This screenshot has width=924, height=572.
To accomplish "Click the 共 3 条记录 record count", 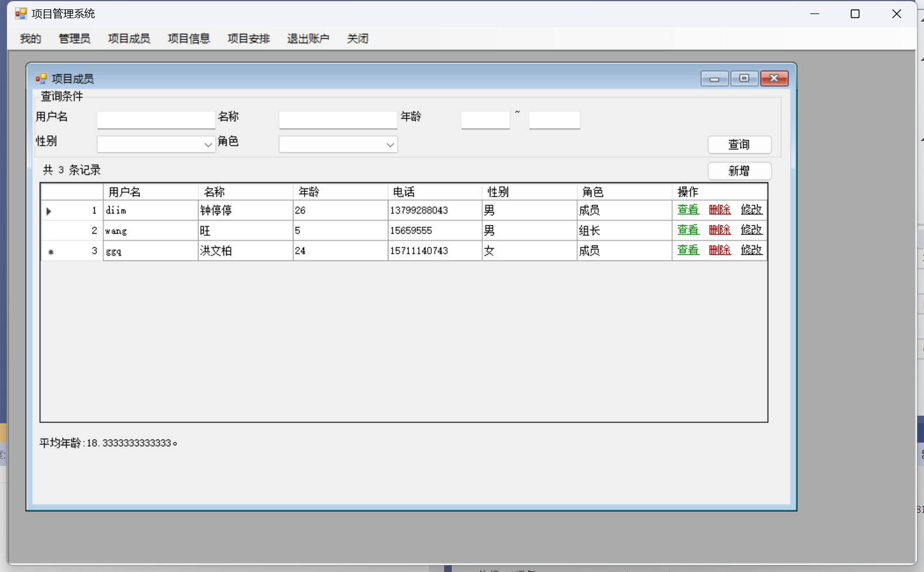I will coord(72,170).
